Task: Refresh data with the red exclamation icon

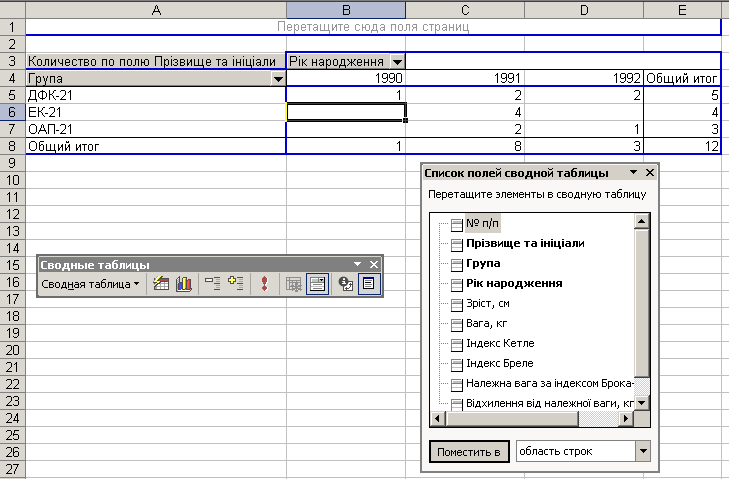Action: pos(264,283)
